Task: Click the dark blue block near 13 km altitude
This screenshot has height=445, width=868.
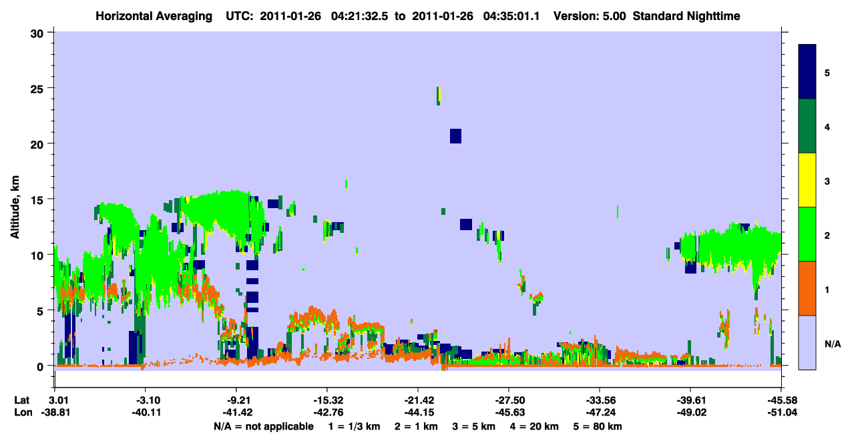Action: point(466,224)
